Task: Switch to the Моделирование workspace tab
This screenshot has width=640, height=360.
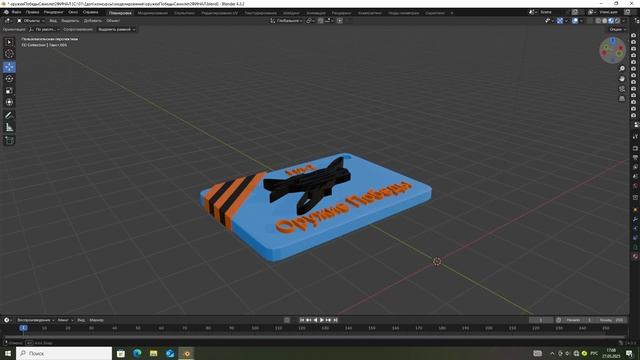Action: coord(153,13)
